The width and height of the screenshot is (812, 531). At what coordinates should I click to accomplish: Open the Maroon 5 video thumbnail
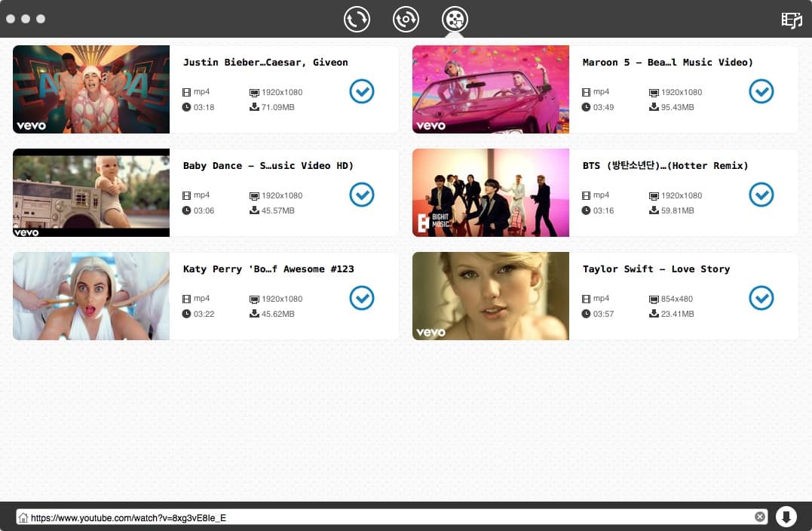point(490,89)
